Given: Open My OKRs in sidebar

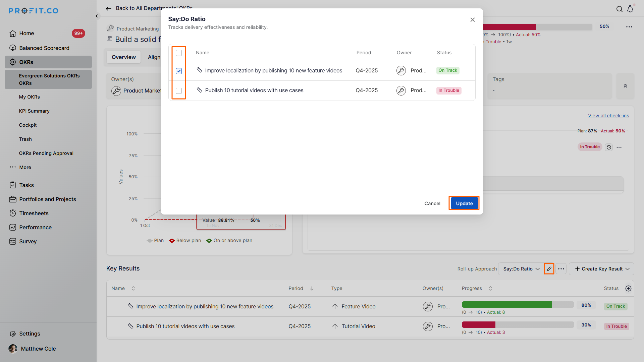Looking at the screenshot, I should coord(29,97).
